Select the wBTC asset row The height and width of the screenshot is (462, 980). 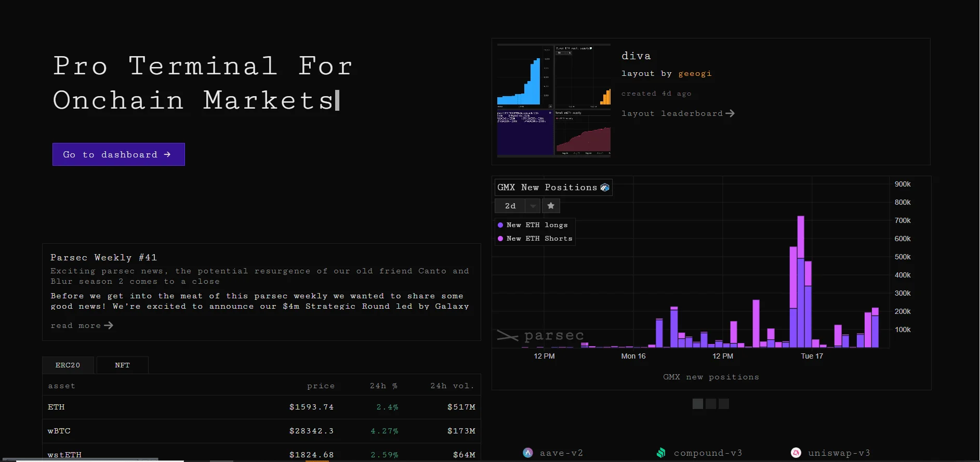pyautogui.click(x=261, y=431)
